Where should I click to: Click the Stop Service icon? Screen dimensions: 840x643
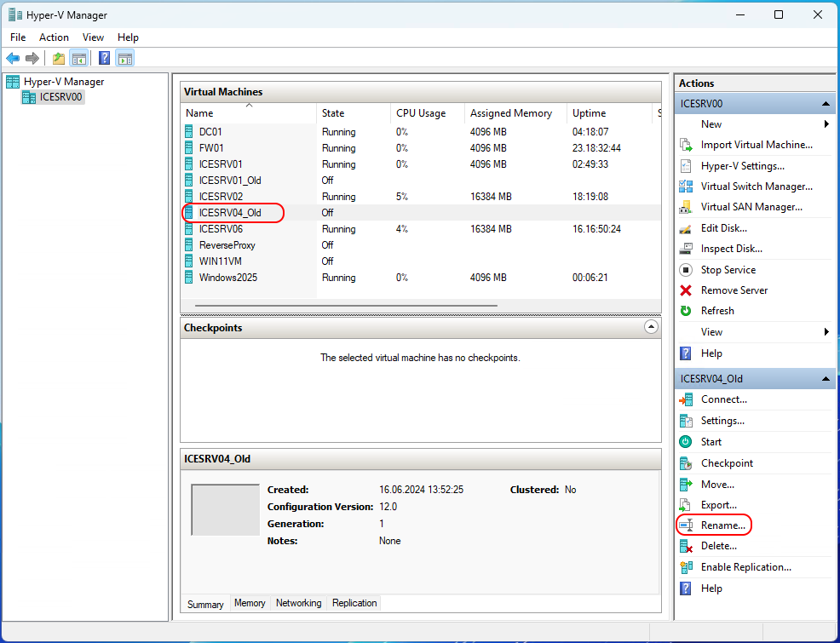click(x=686, y=270)
